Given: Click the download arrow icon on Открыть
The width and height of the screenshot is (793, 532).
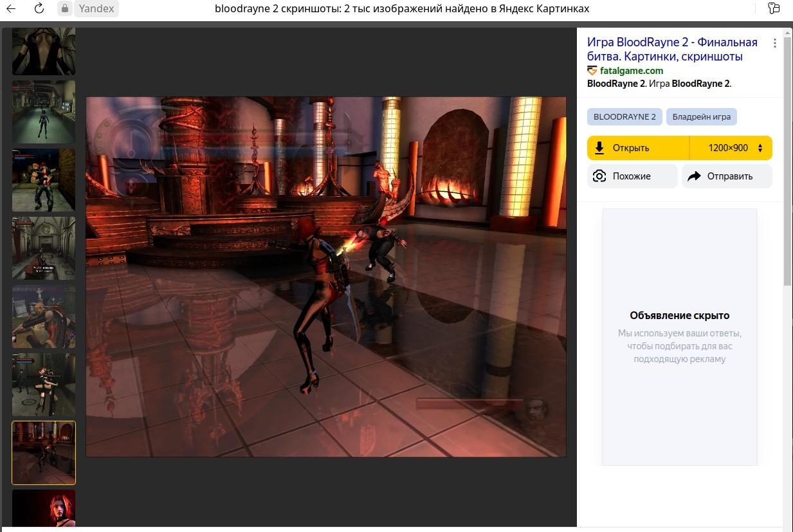Looking at the screenshot, I should coord(599,148).
